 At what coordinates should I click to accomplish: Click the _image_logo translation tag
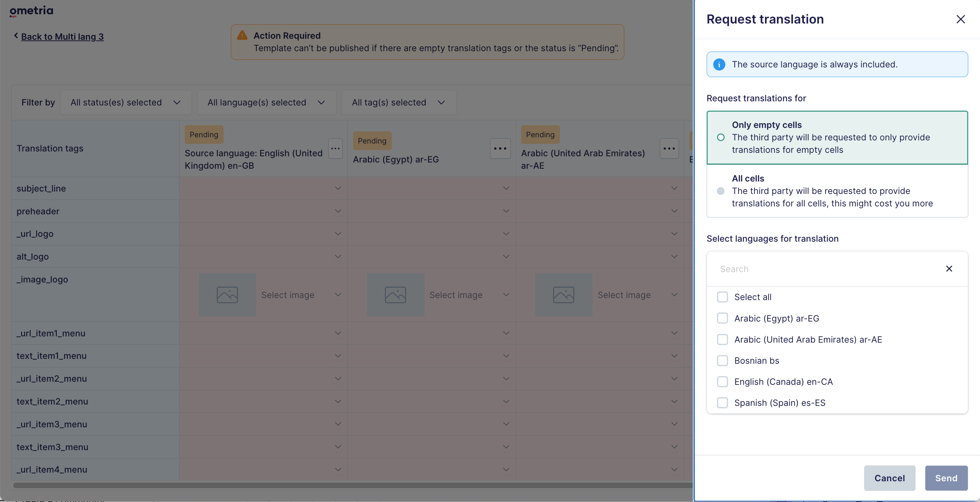point(42,279)
